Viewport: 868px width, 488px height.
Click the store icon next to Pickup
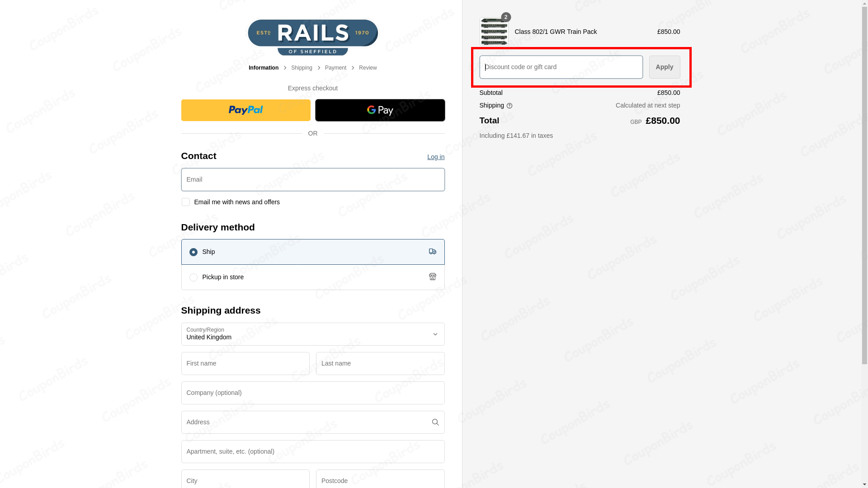(433, 277)
